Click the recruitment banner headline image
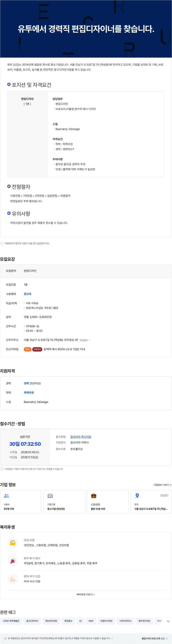This screenshot has height=644, width=172. coord(86,29)
